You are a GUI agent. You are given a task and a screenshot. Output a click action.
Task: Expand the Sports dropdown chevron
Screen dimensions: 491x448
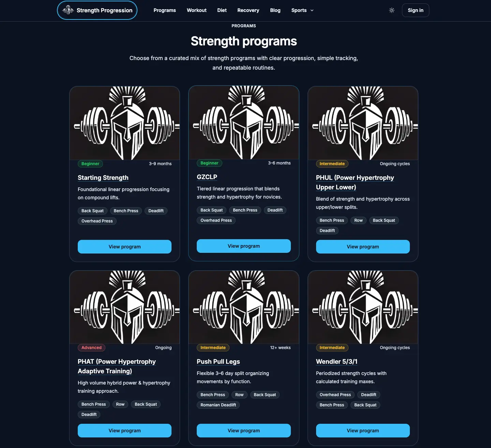point(312,10)
